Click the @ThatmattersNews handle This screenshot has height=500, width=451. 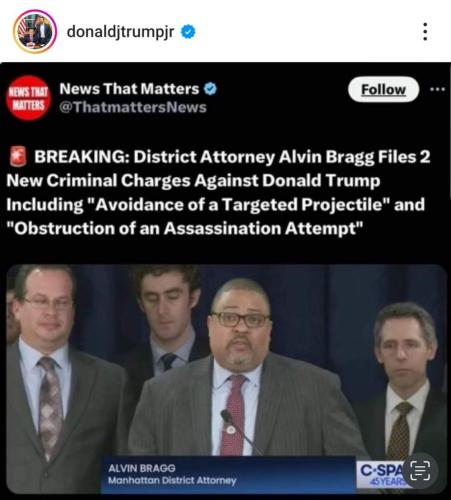pyautogui.click(x=133, y=107)
